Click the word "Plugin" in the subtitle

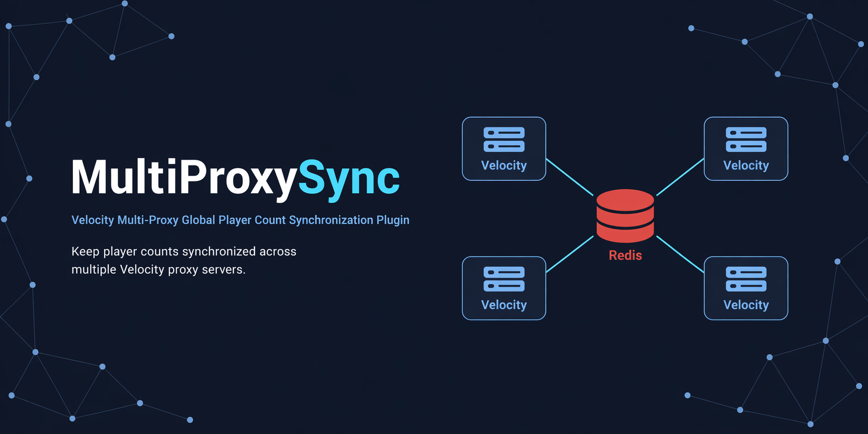392,220
